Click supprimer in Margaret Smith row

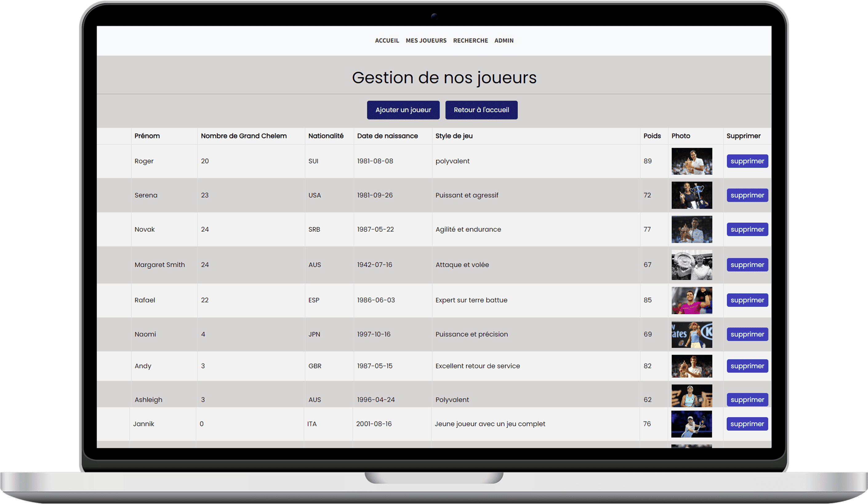pos(747,265)
